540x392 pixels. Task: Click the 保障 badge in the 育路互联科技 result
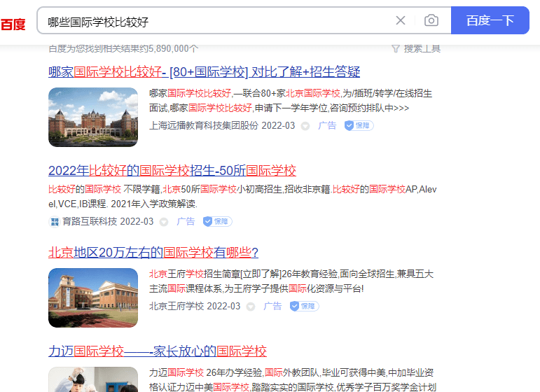[217, 221]
